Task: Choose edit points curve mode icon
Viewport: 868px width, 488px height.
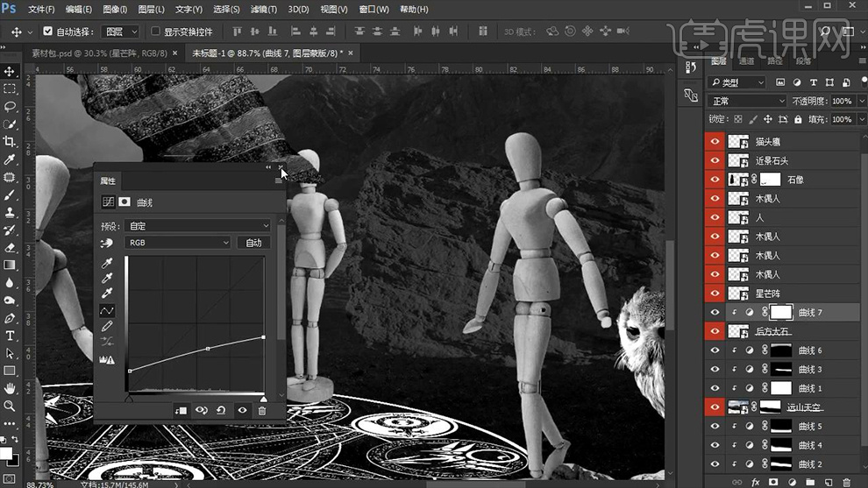Action: [107, 310]
